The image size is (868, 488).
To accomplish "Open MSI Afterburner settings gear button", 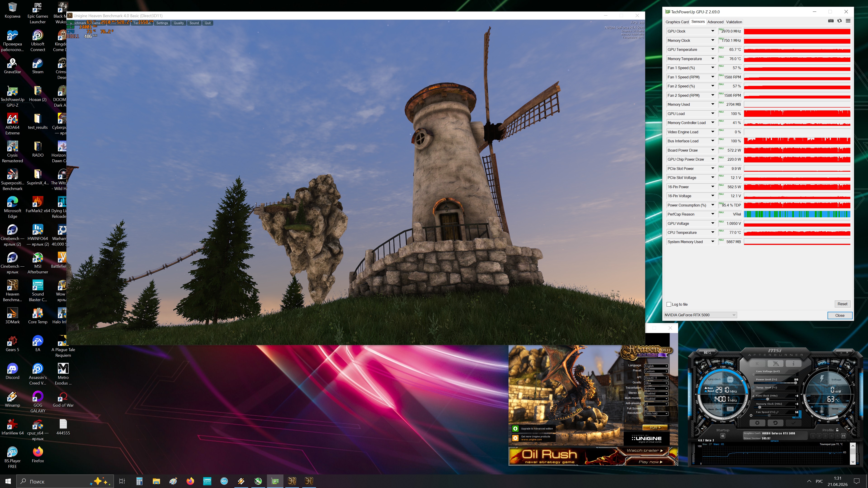I will pyautogui.click(x=757, y=423).
